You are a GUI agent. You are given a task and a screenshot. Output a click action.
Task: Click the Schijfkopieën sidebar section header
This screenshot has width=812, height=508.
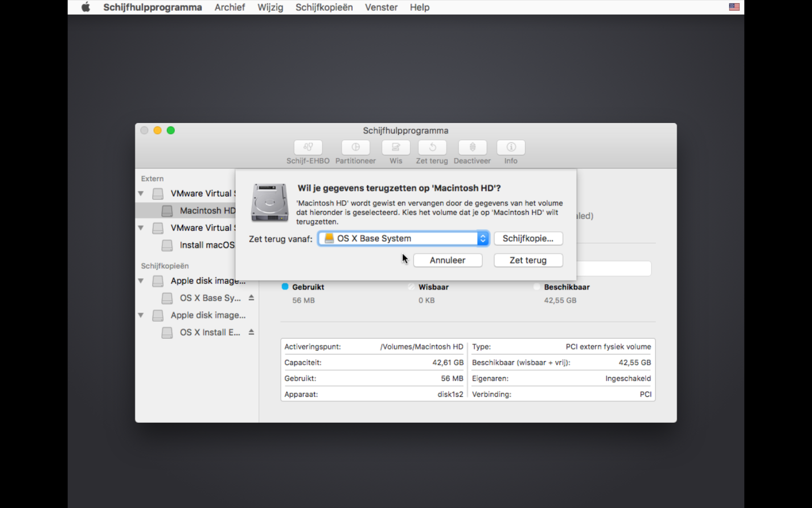[x=165, y=266]
